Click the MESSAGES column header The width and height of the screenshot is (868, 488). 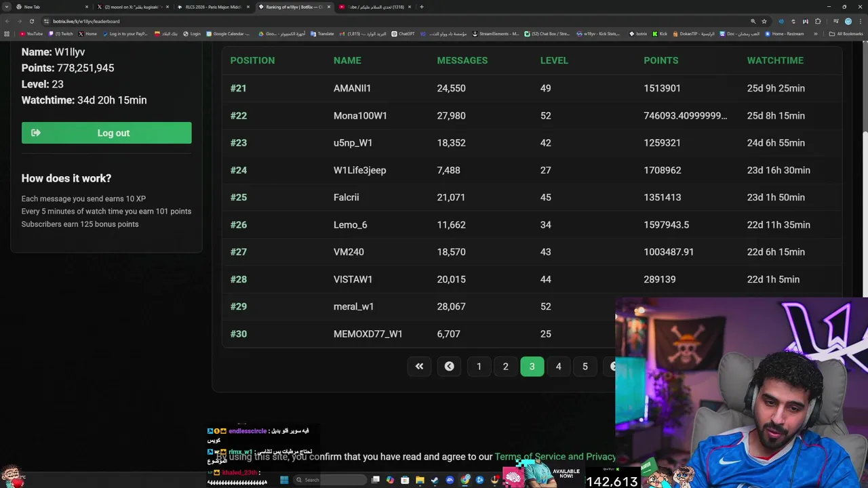pos(462,60)
